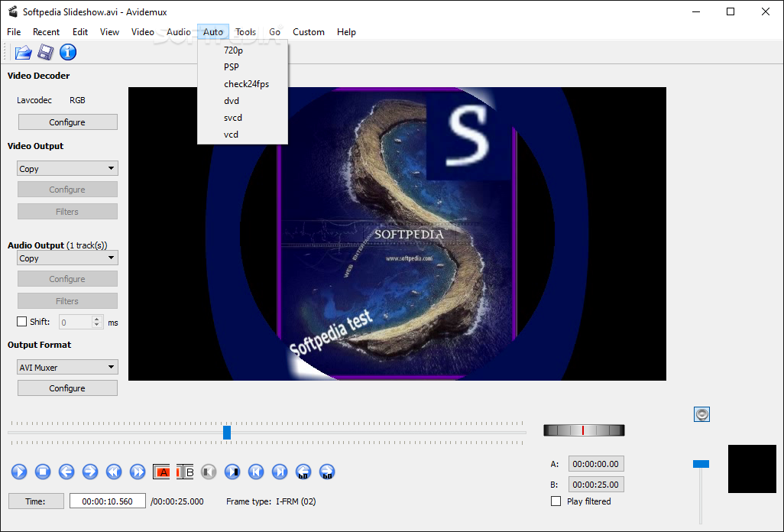Set selection end marker B

pyautogui.click(x=185, y=472)
